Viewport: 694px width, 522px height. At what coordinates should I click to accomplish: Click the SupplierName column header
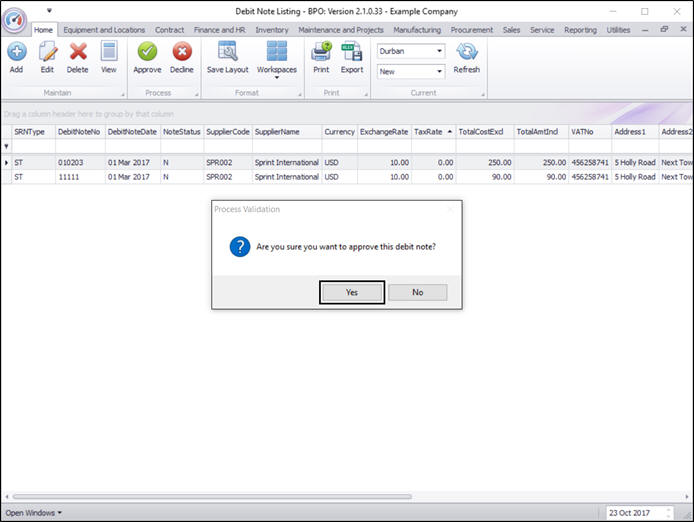tap(287, 131)
